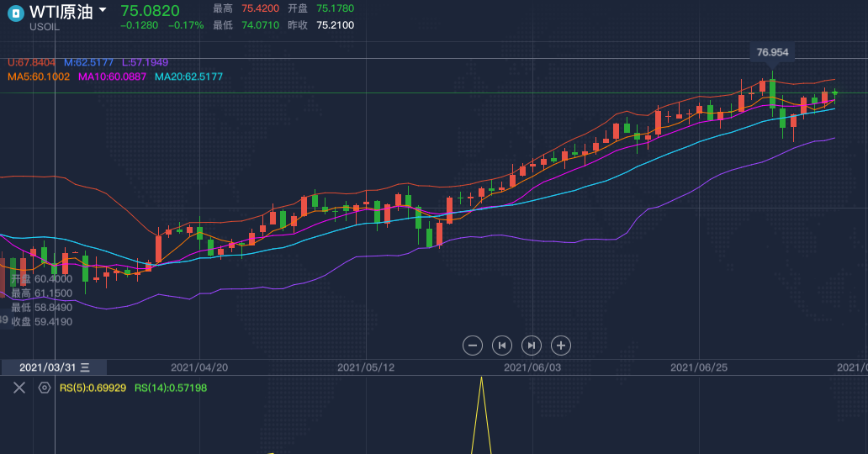Open the WTI原油 symbol dropdown arrow

[103, 11]
